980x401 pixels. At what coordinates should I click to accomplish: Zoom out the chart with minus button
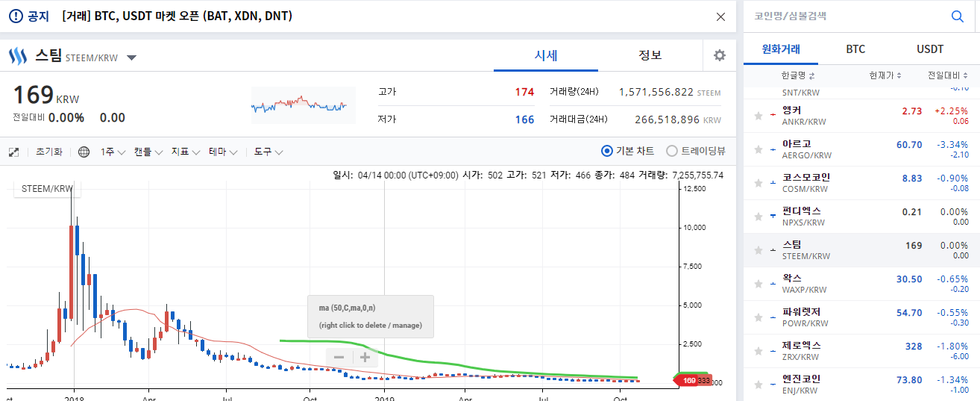(x=339, y=357)
